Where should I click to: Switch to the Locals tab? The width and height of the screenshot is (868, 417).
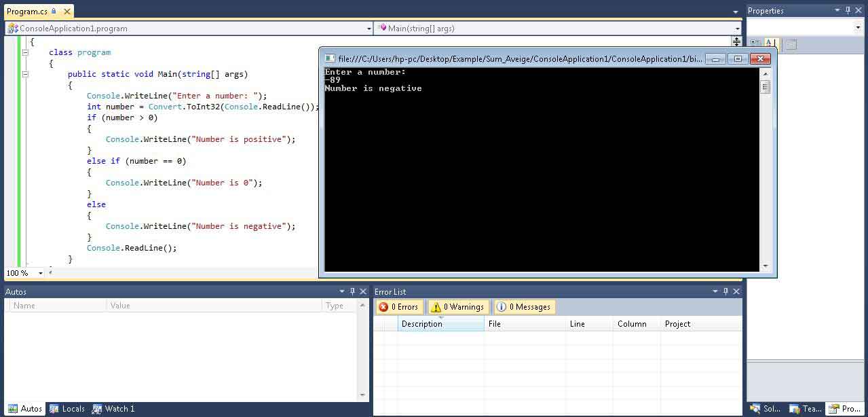(x=67, y=409)
